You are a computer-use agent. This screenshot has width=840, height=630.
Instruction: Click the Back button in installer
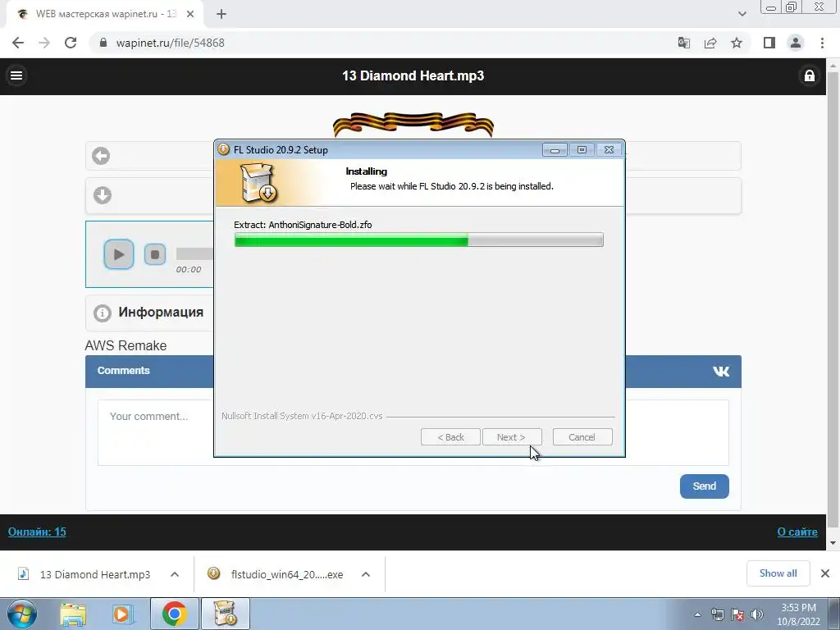click(x=450, y=437)
